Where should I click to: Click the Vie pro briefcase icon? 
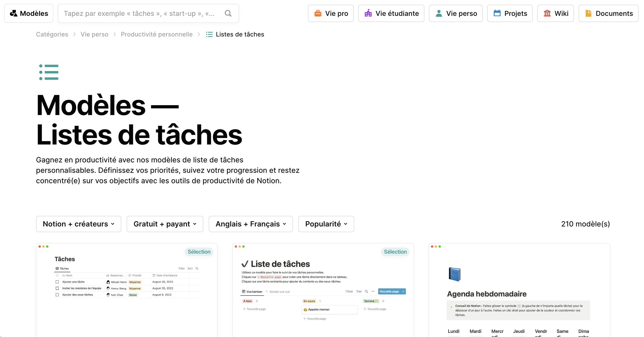point(317,13)
